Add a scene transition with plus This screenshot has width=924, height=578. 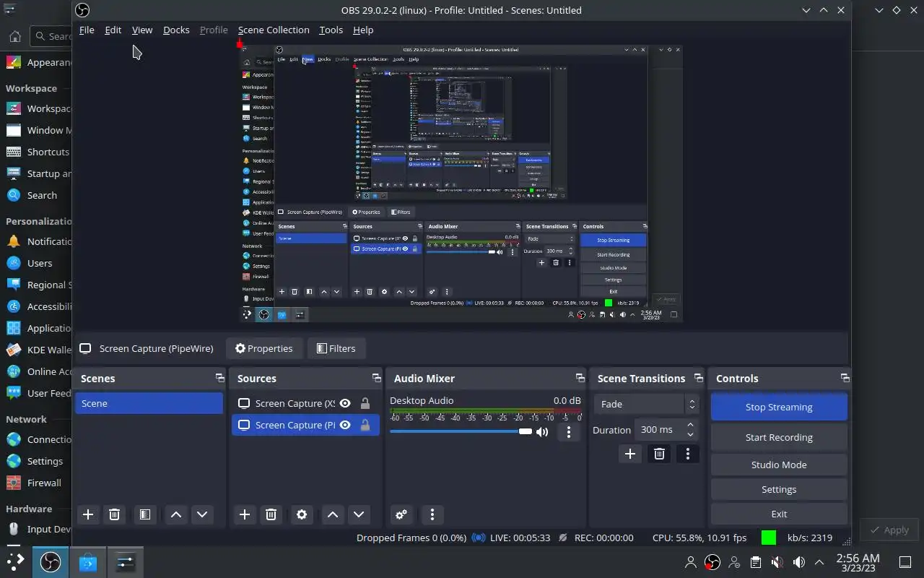pyautogui.click(x=630, y=454)
